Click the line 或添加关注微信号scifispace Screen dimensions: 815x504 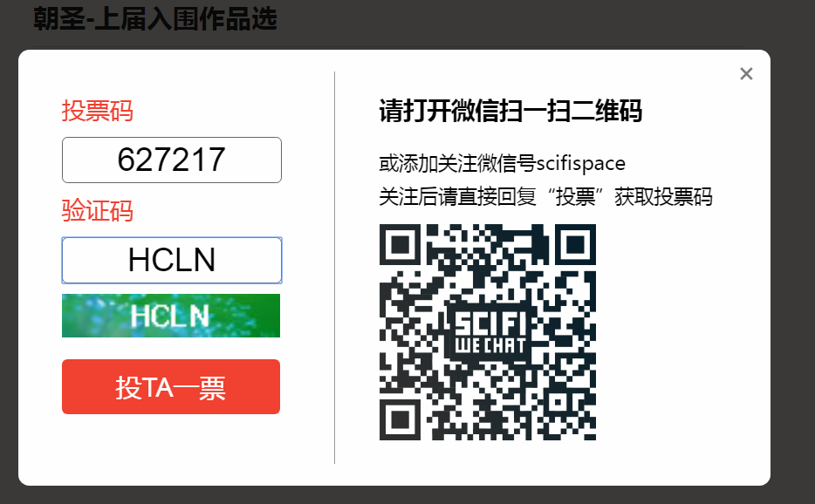coord(502,164)
